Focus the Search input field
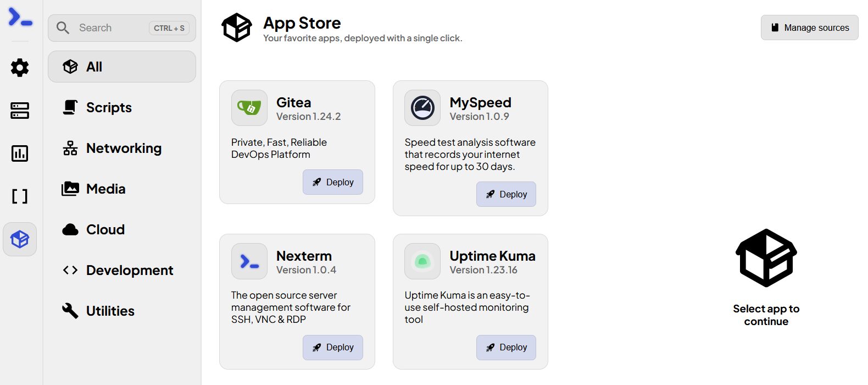Viewport: 868px width, 385px height. tap(122, 28)
